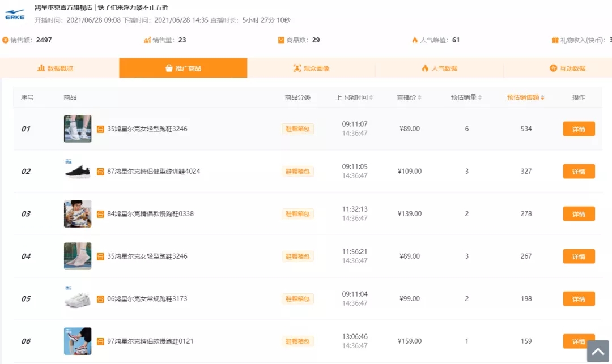Click the livestream title 鸿星尔克官方旗舰店

(63, 7)
